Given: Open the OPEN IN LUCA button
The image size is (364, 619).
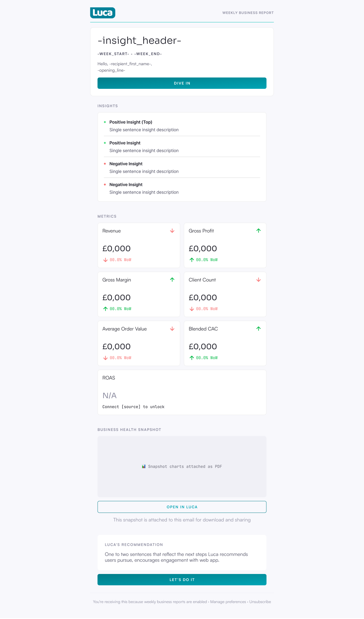Looking at the screenshot, I should [182, 507].
